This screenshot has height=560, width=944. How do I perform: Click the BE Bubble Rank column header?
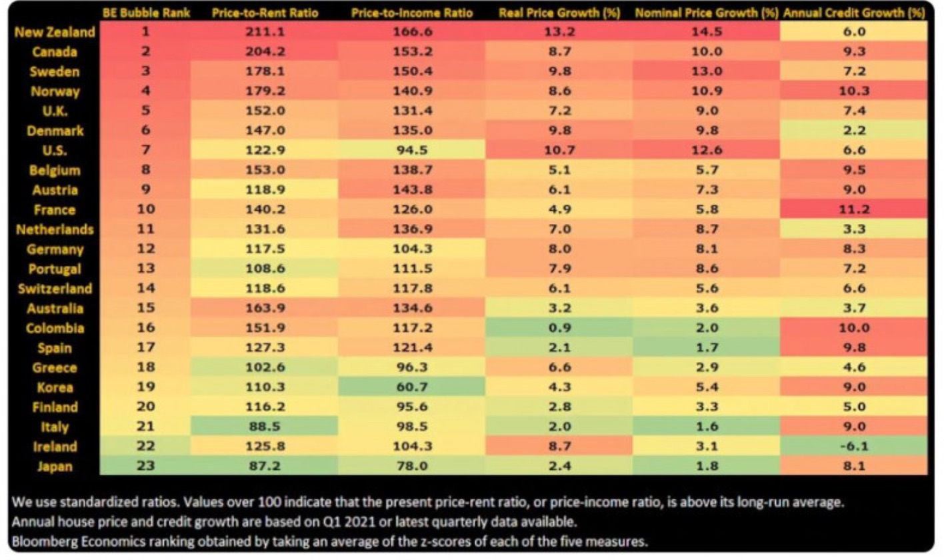[145, 13]
